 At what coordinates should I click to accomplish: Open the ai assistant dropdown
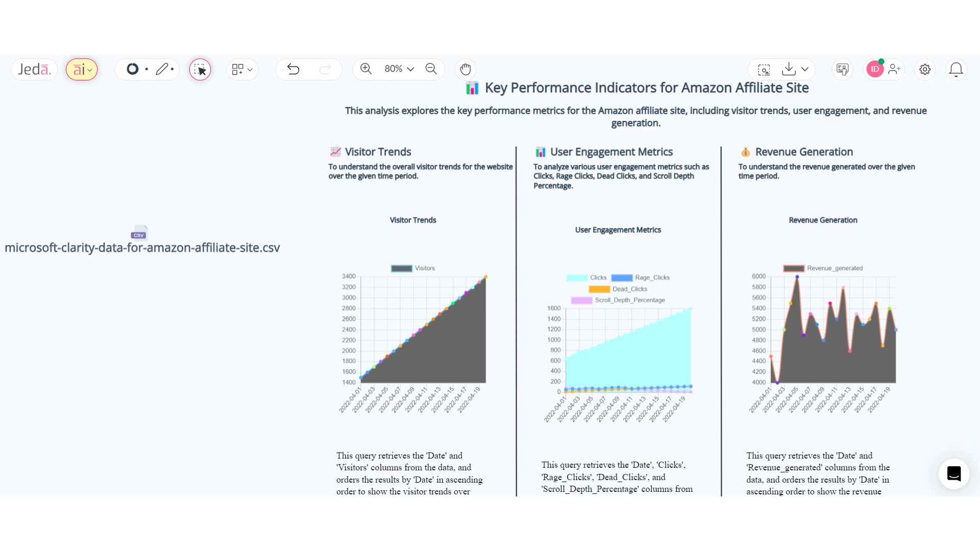tap(82, 69)
